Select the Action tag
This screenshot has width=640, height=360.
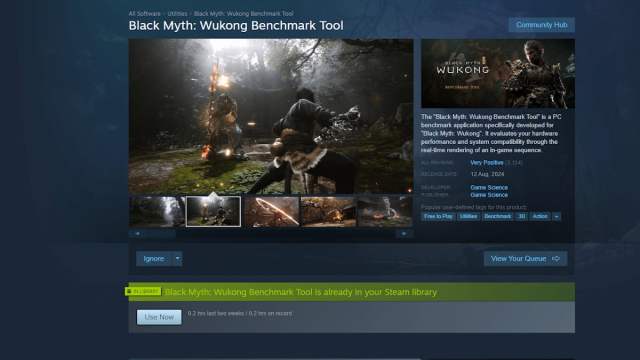click(540, 216)
